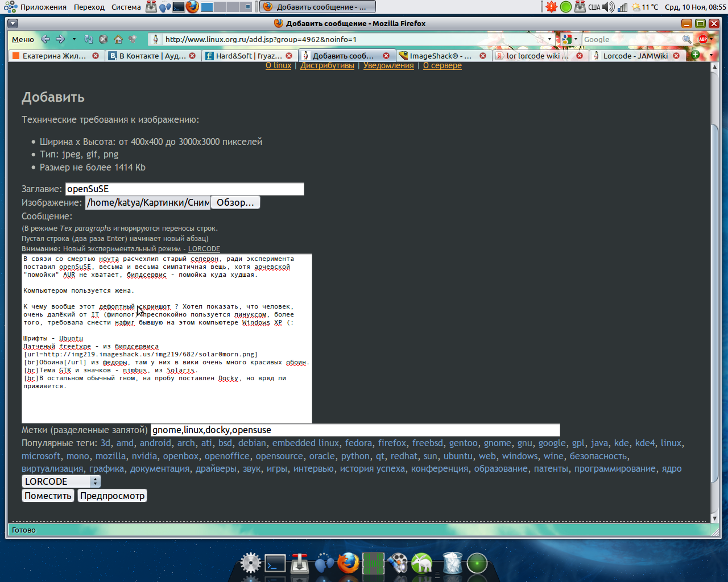Open the Firefox Меню menu
728x582 pixels.
point(23,39)
